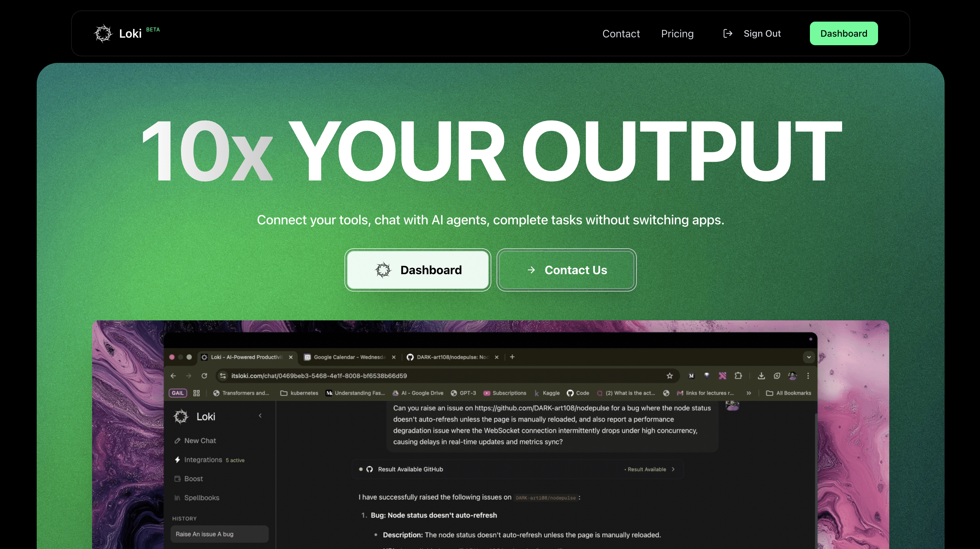The height and width of the screenshot is (549, 980).
Task: Open the Contact nav link
Action: click(621, 33)
